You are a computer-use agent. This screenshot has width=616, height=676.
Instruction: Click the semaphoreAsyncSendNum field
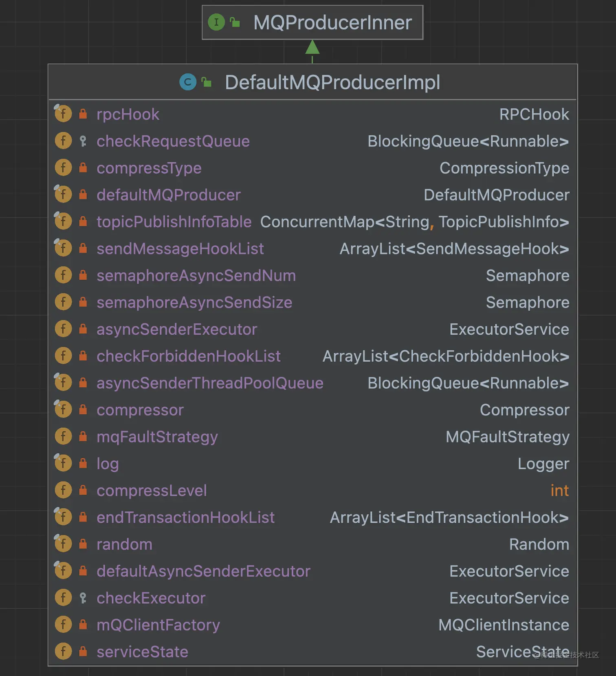point(196,276)
